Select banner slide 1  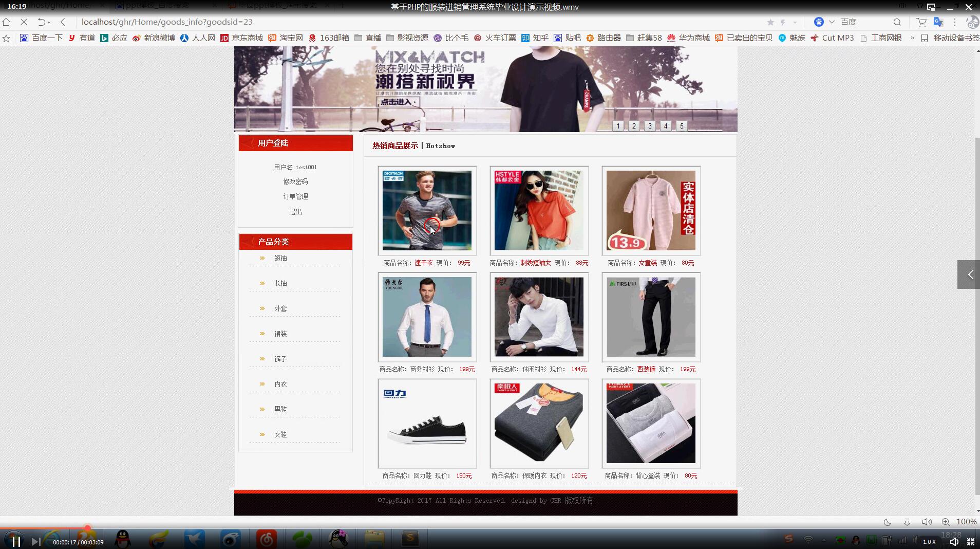click(618, 126)
